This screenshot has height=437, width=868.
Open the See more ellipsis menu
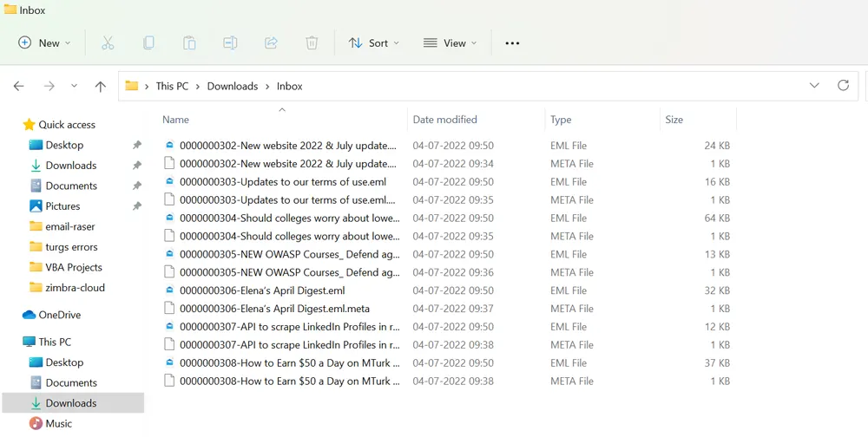[x=512, y=42]
